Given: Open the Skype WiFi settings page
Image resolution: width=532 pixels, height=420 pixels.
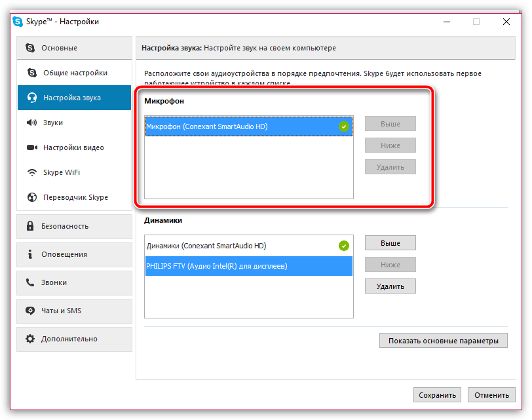Looking at the screenshot, I should 74,172.
